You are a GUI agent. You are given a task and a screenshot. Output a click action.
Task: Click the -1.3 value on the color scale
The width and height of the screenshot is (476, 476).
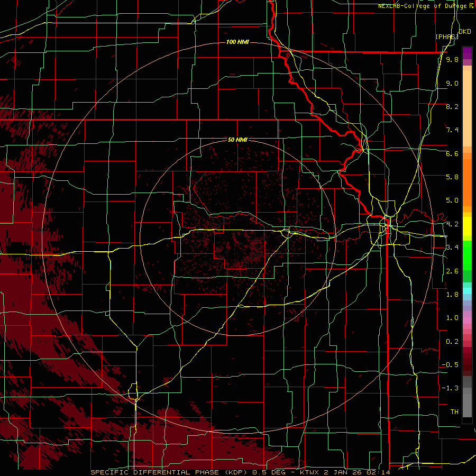tap(450, 388)
